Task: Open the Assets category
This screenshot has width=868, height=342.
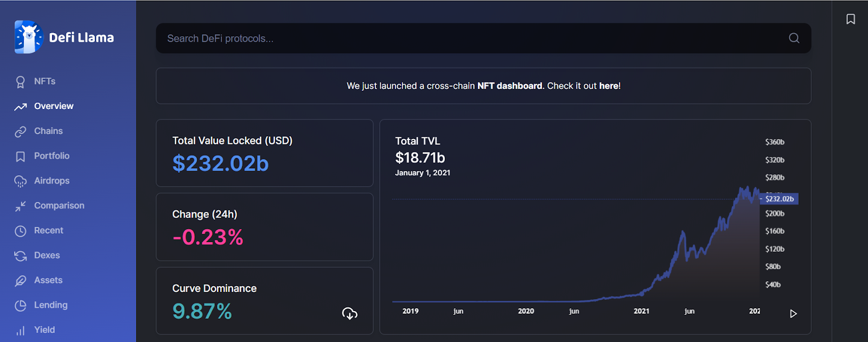Action: (x=48, y=281)
